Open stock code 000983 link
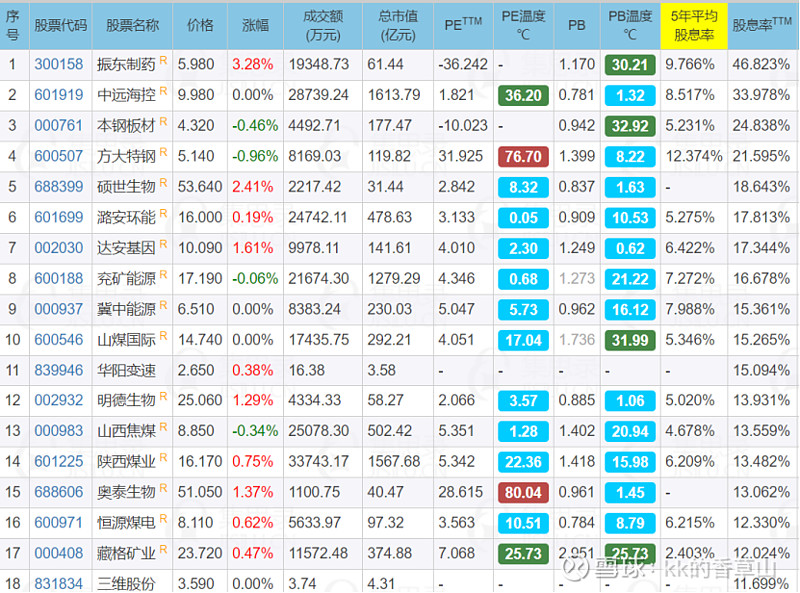 click(x=59, y=431)
